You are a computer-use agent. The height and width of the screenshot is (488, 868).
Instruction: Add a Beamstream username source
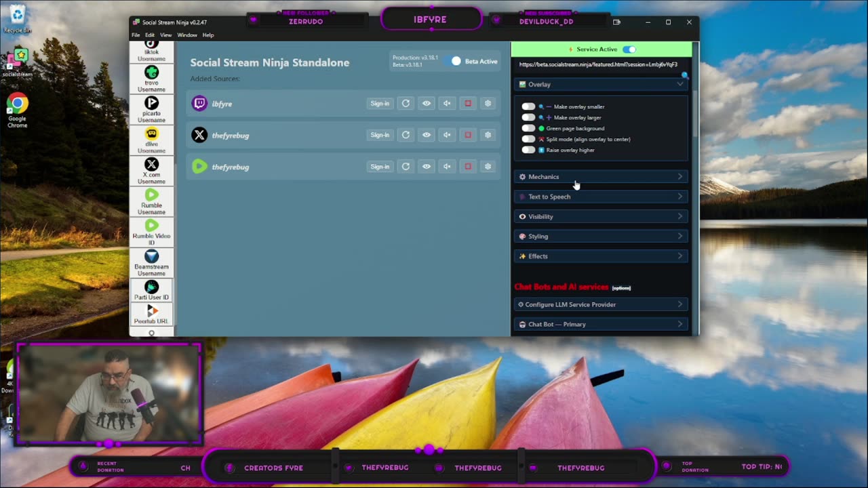pos(151,262)
